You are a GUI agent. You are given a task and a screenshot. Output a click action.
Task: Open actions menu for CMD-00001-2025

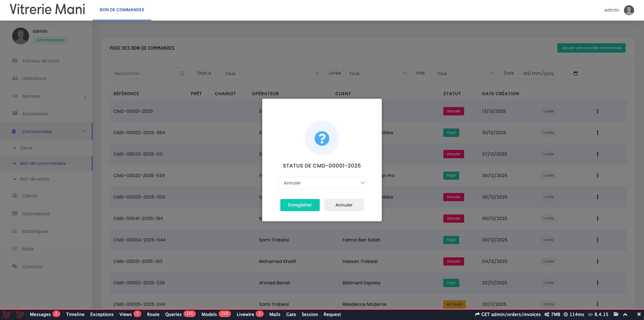pyautogui.click(x=597, y=111)
